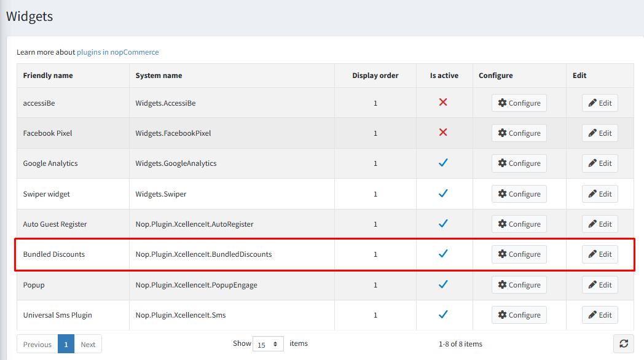Click the Popup row active checkmark
The width and height of the screenshot is (644, 360).
tap(443, 284)
